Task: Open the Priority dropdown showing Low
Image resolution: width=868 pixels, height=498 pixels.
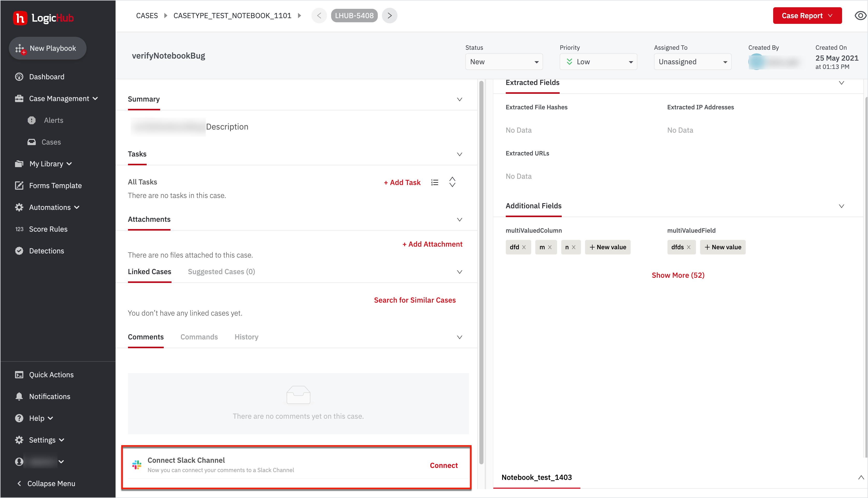Action: coord(598,62)
